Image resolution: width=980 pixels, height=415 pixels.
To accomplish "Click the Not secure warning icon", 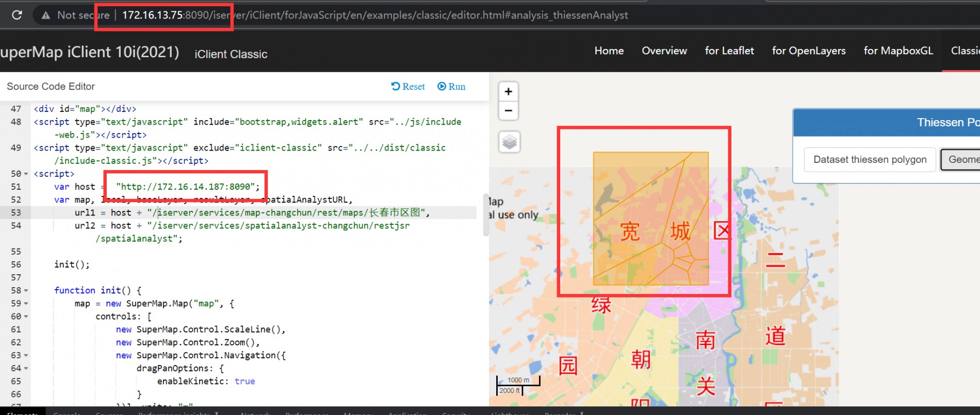I will pos(46,15).
